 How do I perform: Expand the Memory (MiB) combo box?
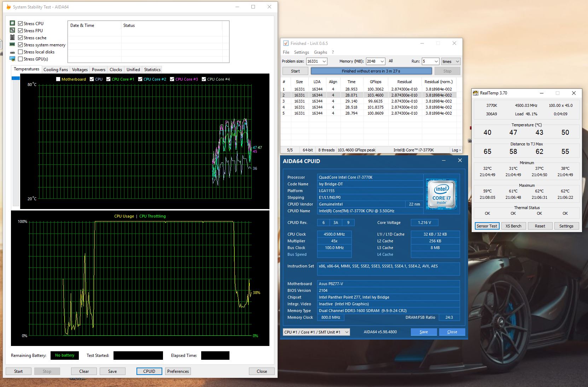(382, 61)
